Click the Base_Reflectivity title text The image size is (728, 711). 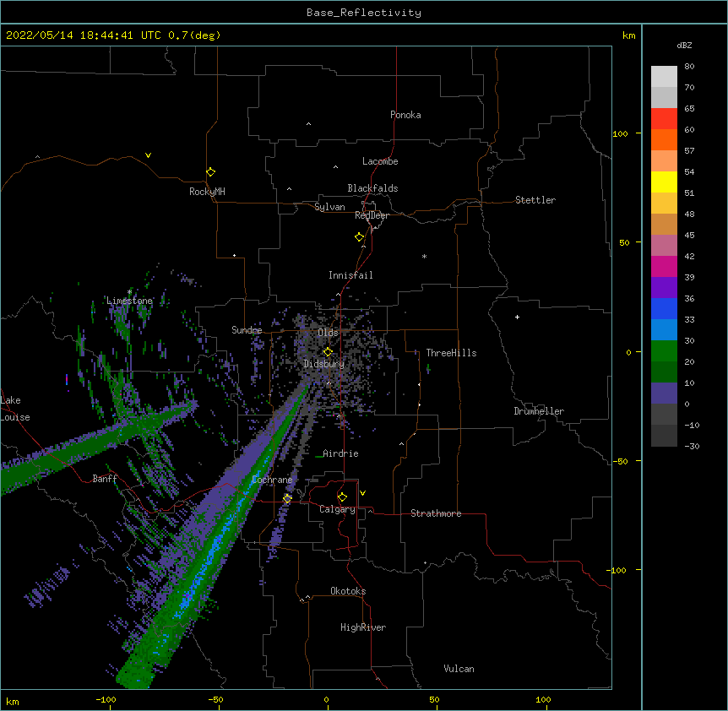364,13
